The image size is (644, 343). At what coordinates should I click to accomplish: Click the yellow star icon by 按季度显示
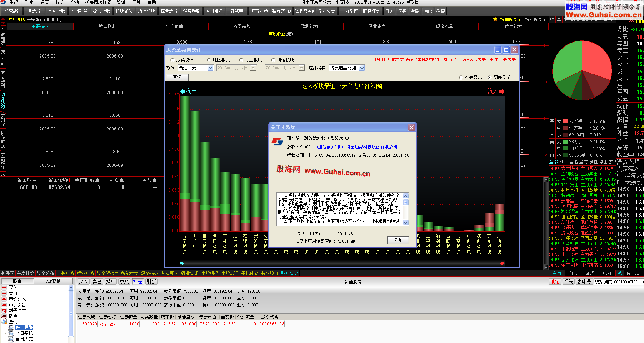[x=495, y=19]
